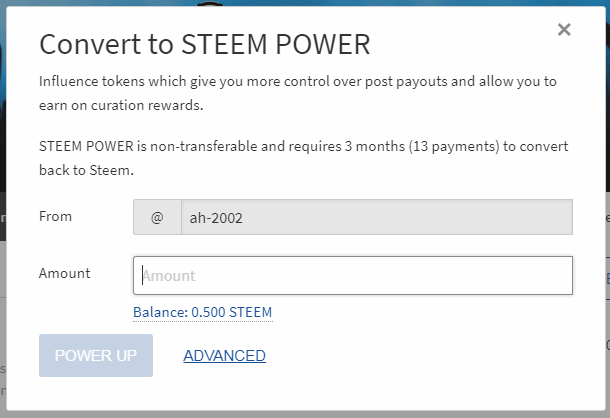The image size is (610, 418).
Task: Click the @ prefix beside the username
Action: coord(157,216)
